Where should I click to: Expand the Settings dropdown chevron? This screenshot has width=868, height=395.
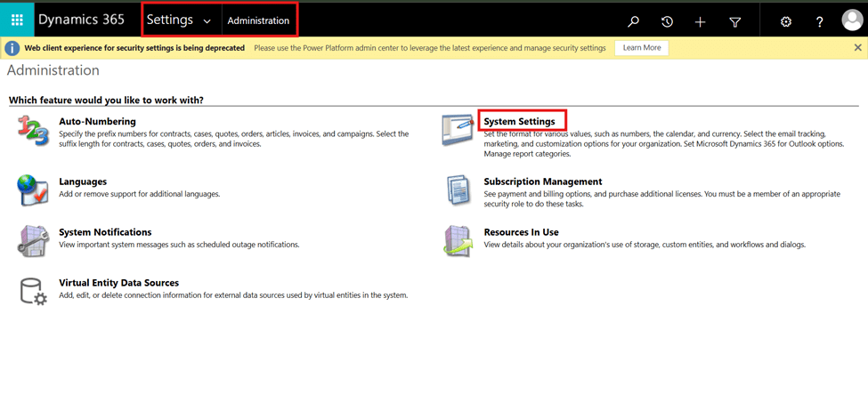coord(207,20)
